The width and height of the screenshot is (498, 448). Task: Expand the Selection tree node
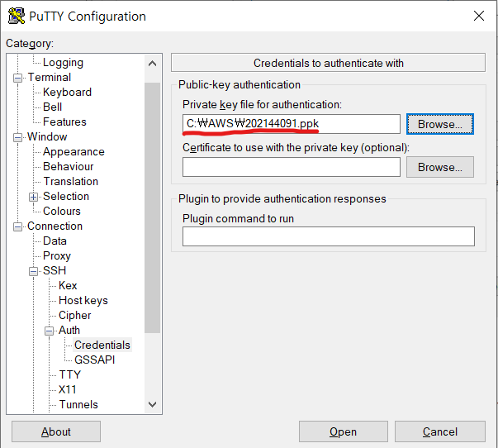pyautogui.click(x=33, y=197)
